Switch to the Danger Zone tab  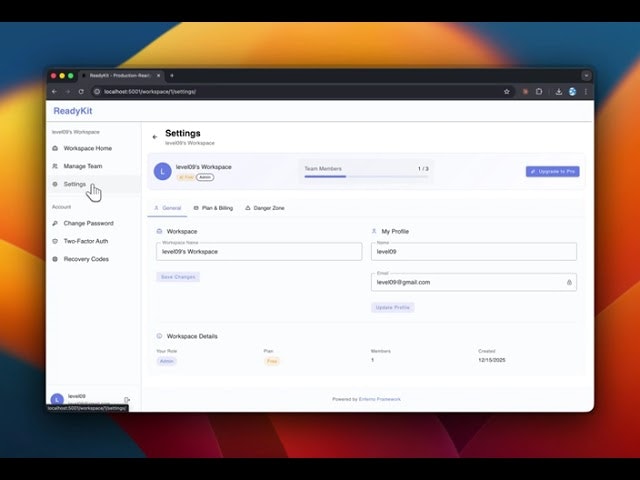(265, 208)
